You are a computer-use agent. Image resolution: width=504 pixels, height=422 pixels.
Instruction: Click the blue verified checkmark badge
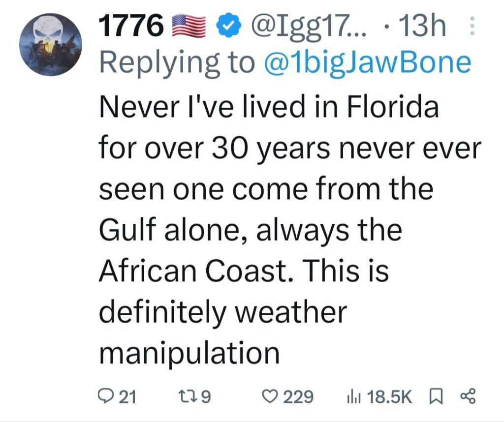click(227, 27)
